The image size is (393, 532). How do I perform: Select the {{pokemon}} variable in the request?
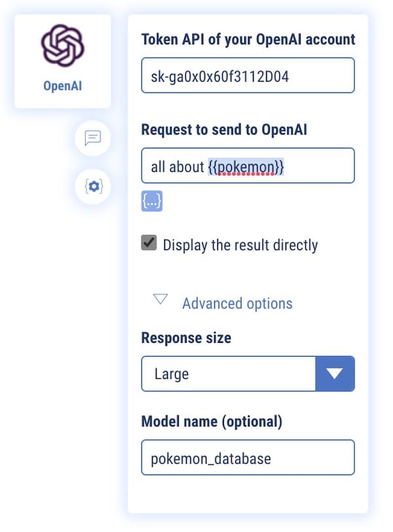[246, 167]
